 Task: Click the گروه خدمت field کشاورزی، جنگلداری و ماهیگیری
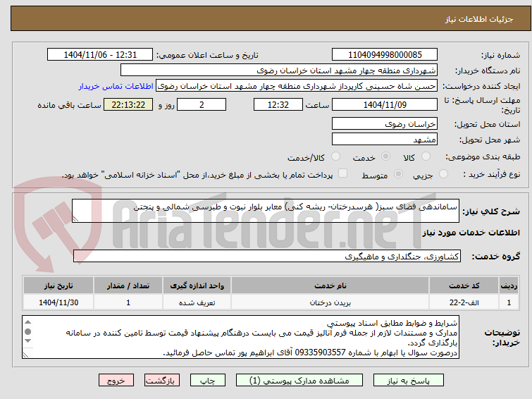point(267,256)
